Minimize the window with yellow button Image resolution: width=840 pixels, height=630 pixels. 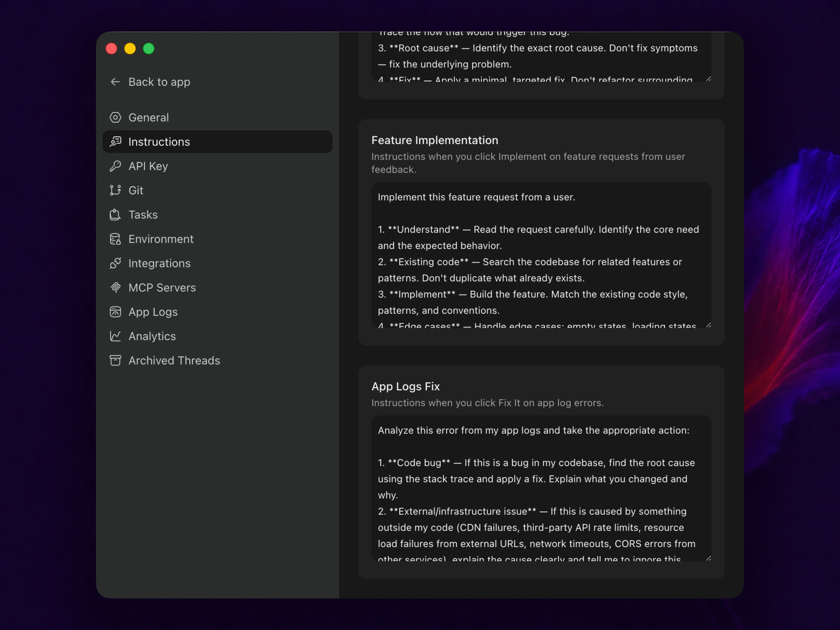[x=130, y=49]
